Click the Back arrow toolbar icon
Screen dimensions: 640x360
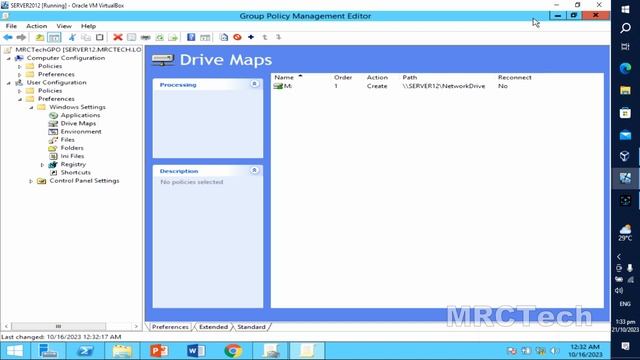pos(8,37)
